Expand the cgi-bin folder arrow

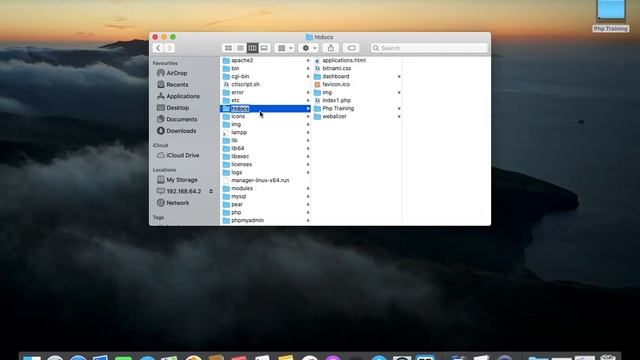click(308, 76)
